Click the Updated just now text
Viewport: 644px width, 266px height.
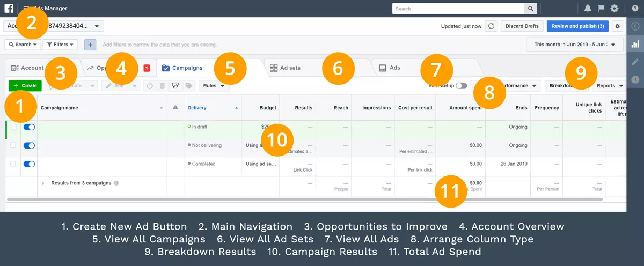point(461,26)
